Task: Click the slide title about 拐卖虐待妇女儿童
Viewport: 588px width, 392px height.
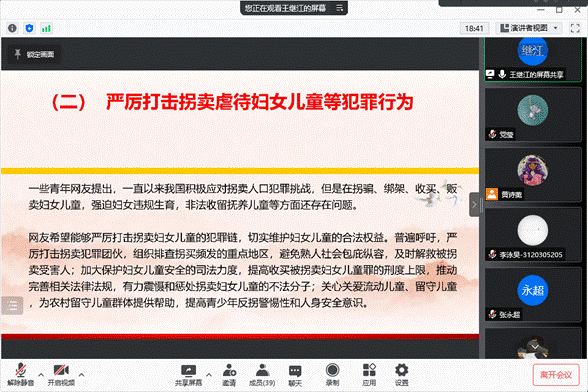Action: click(x=232, y=102)
